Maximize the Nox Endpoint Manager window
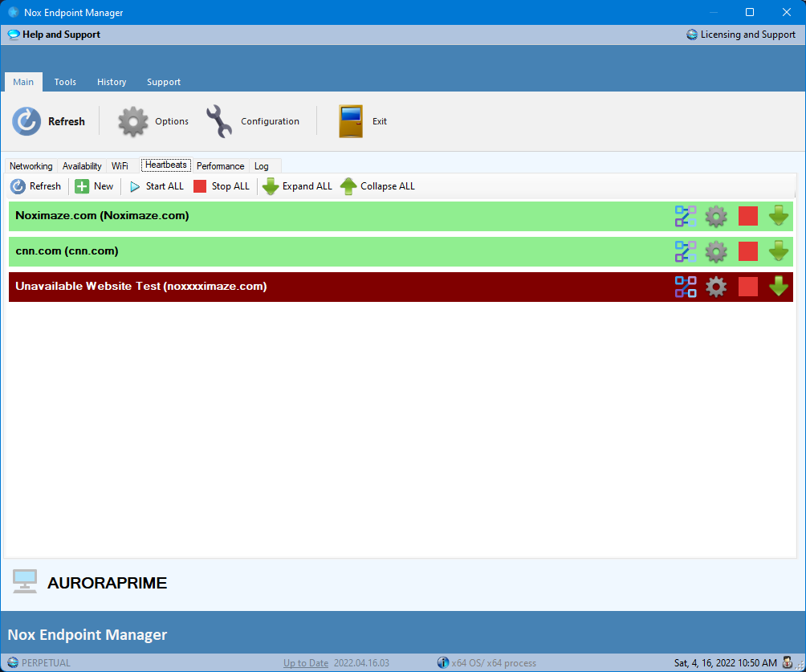This screenshot has width=806, height=672. point(750,12)
